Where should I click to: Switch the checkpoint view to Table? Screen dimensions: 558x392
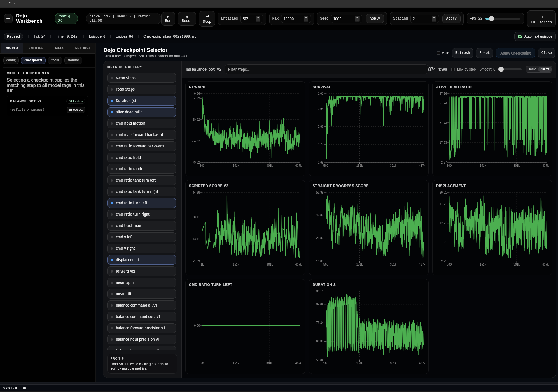click(x=532, y=69)
